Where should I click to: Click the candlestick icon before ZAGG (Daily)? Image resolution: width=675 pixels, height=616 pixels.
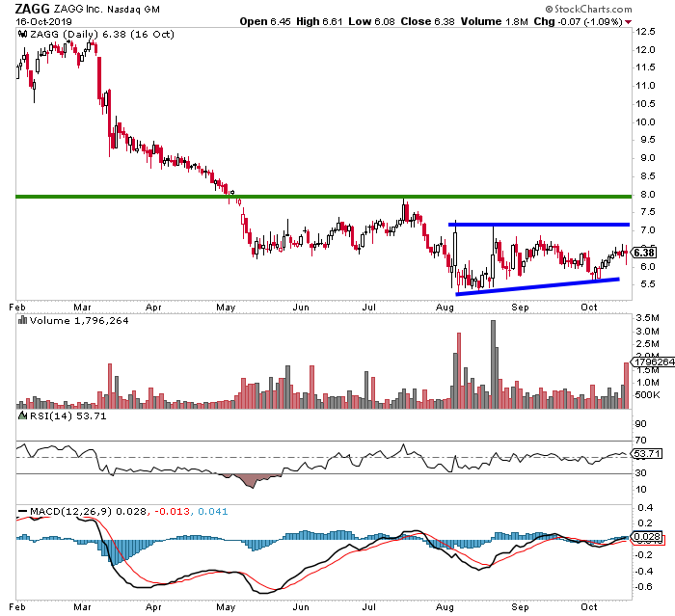click(23, 34)
